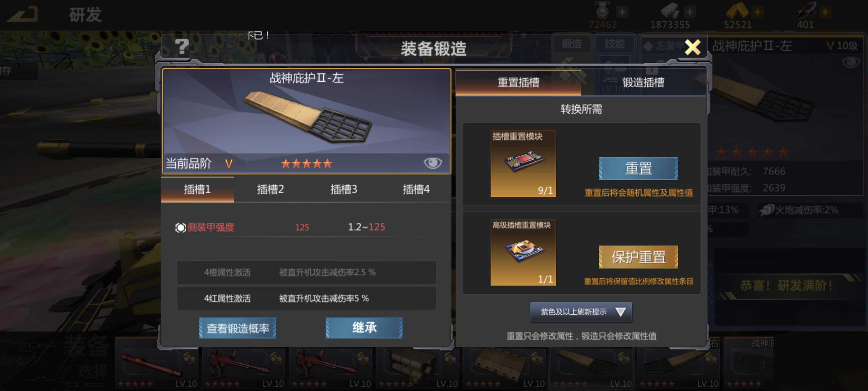Open the question mark help icon
868x391 pixels.
point(182,46)
